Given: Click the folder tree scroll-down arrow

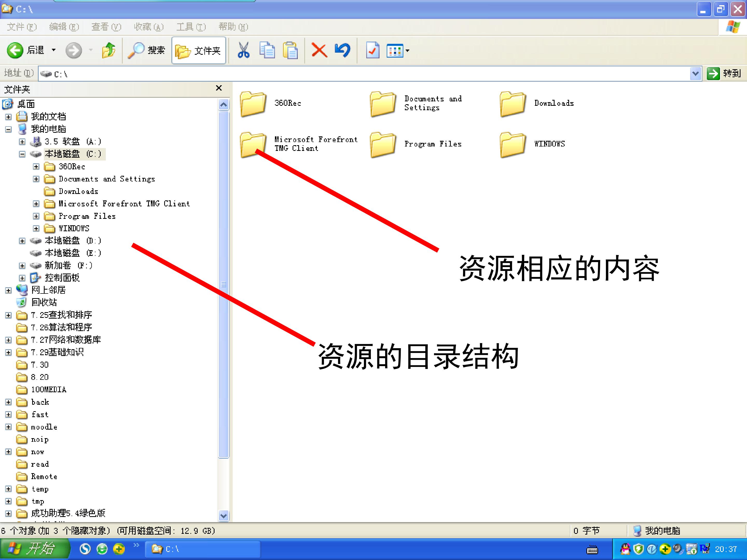Looking at the screenshot, I should coord(224,516).
